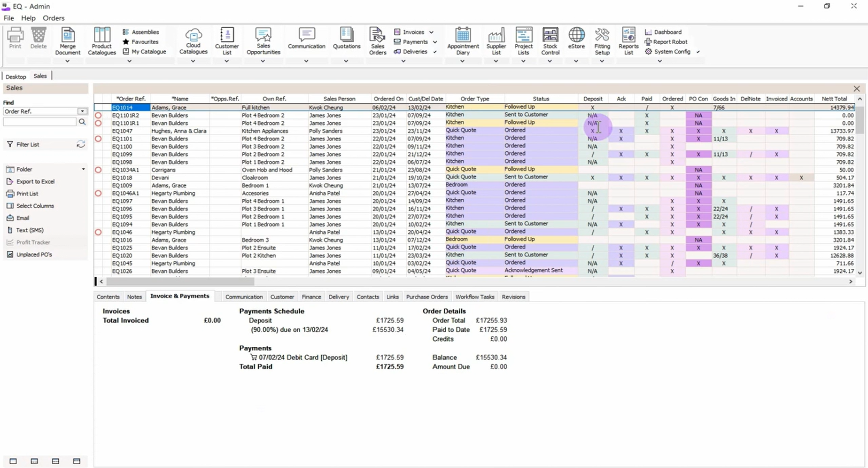
Task: Toggle red circle marker for EQ1101 row
Action: [x=98, y=139]
